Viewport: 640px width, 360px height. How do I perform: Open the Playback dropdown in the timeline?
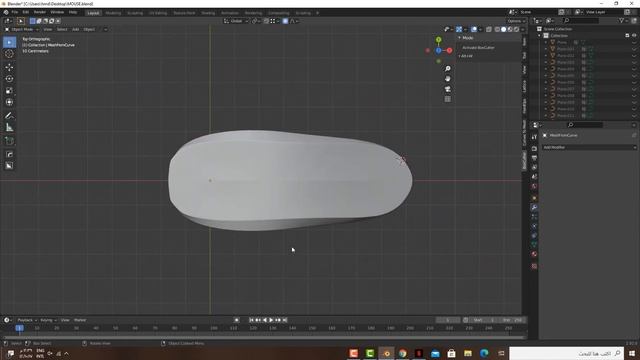27,320
